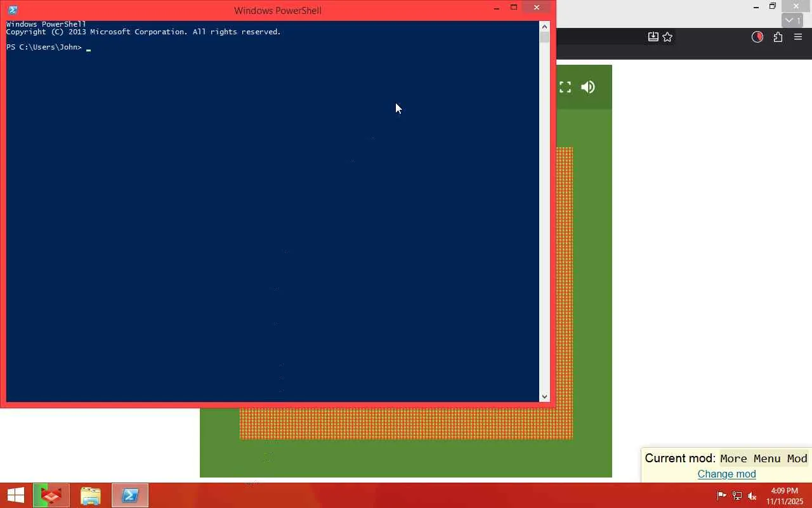Close the browser window
Image resolution: width=812 pixels, height=508 pixels.
[796, 6]
